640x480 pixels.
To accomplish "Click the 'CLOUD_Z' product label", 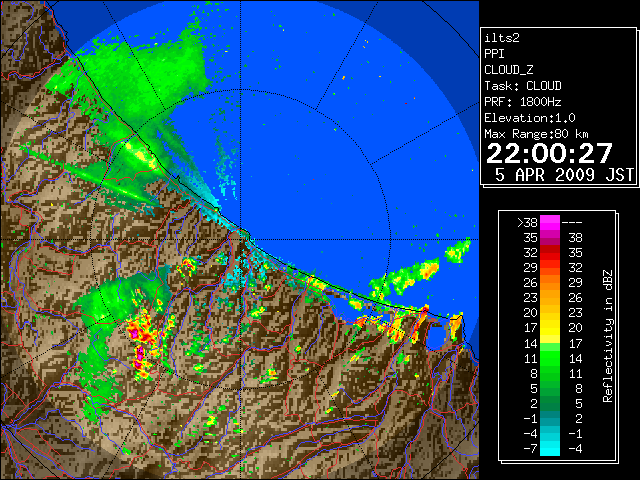I will [x=509, y=70].
